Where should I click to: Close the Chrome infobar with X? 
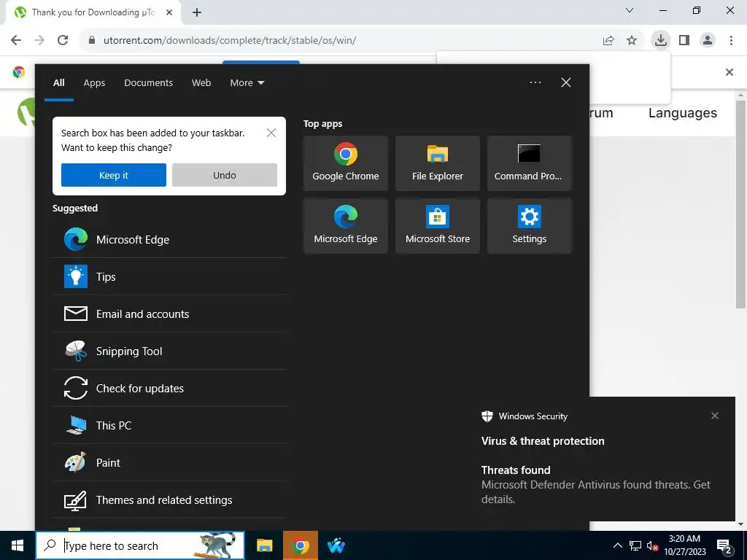[729, 72]
